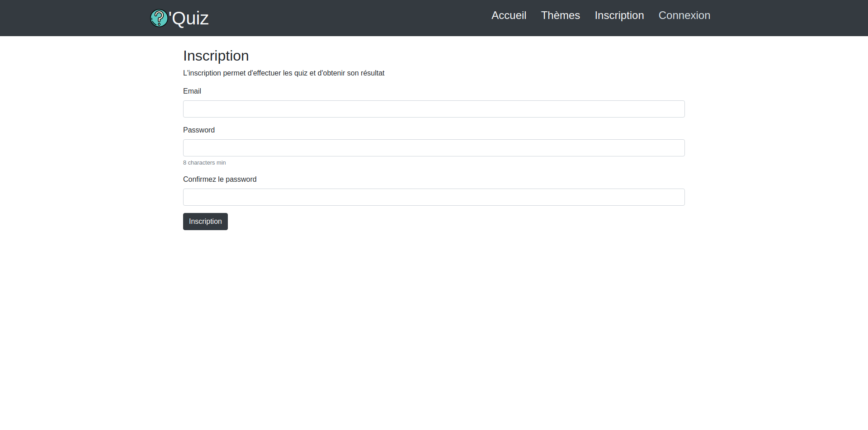
Task: Click the word quiz in the description
Action: 301,73
